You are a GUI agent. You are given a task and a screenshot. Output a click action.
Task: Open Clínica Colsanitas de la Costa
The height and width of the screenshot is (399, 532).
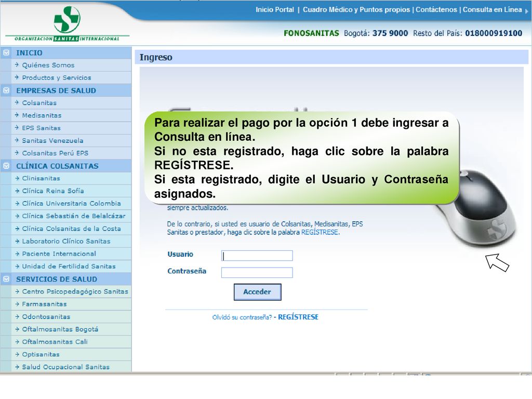coord(72,229)
